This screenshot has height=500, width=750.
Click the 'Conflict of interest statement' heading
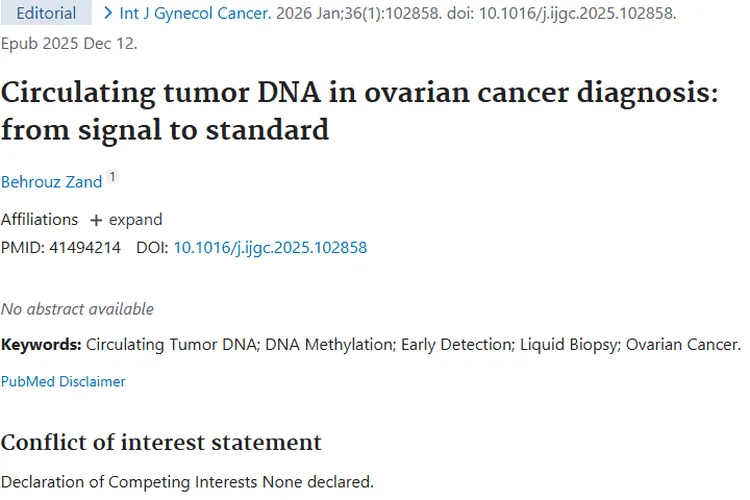(161, 442)
